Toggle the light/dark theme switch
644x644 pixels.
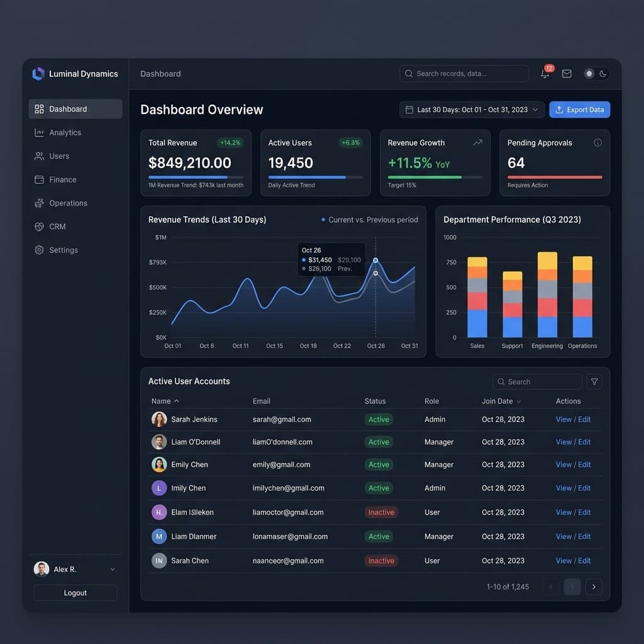[596, 74]
